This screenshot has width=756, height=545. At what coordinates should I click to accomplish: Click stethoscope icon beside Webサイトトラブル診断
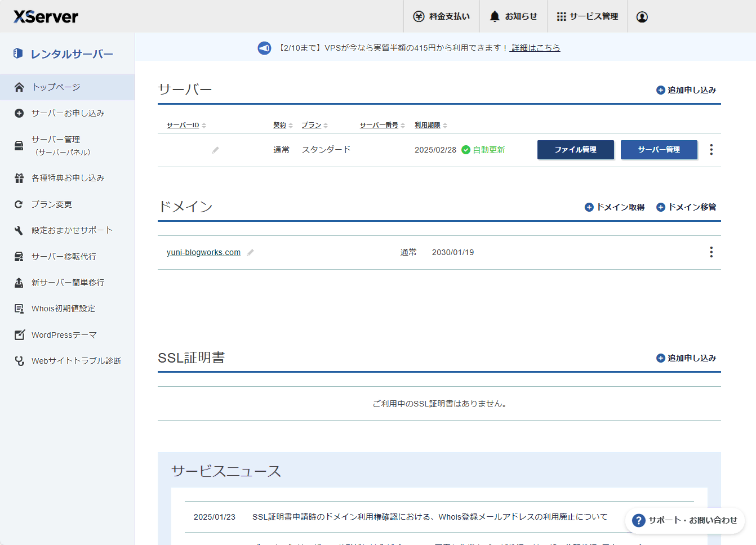coord(19,361)
